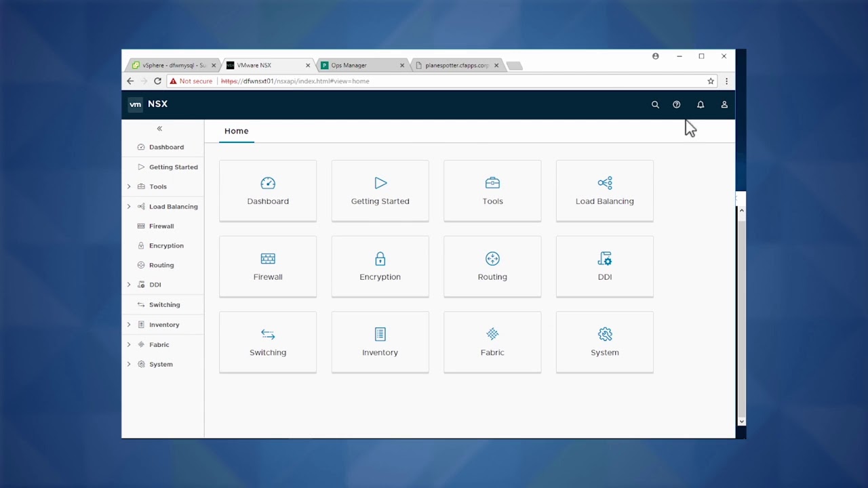Screen dimensions: 868x488
Task: Click Getting Started in the sidebar
Action: (173, 167)
